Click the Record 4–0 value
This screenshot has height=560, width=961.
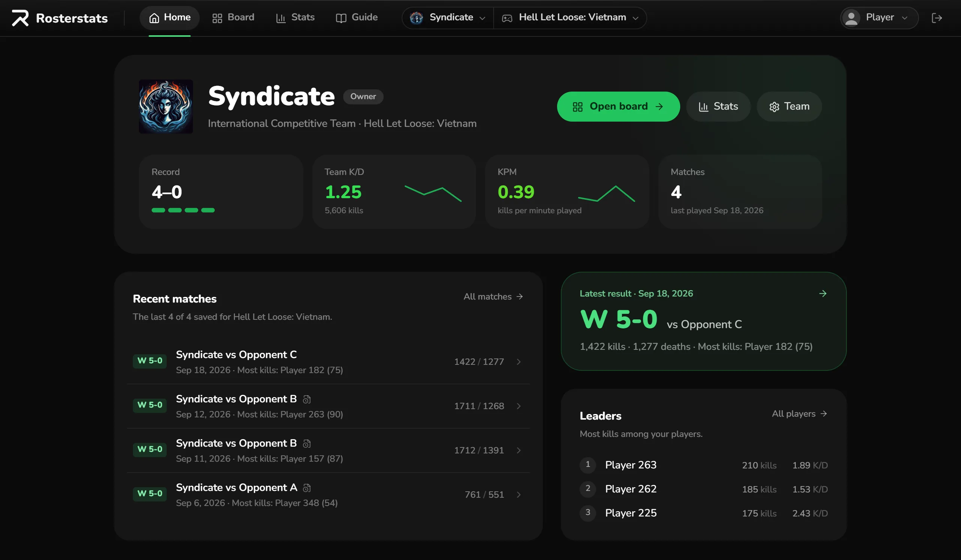click(167, 191)
